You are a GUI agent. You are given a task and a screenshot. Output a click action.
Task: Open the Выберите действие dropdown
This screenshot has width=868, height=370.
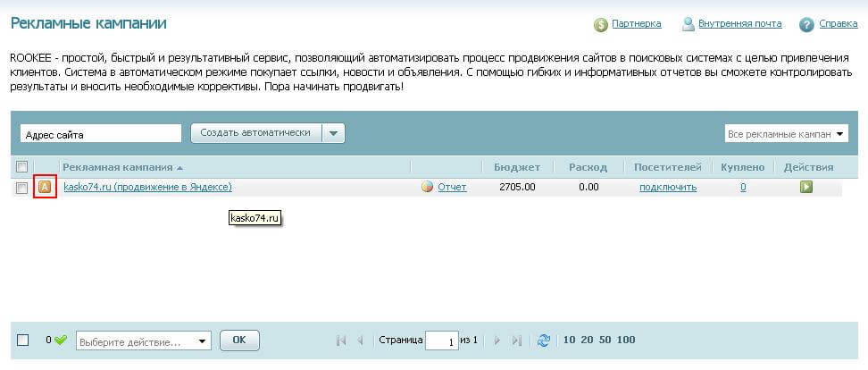click(143, 341)
